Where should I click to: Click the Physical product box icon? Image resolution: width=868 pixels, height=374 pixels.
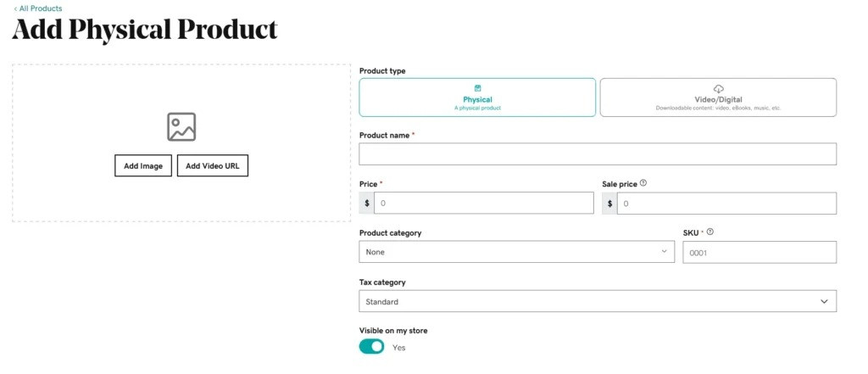[x=478, y=88]
